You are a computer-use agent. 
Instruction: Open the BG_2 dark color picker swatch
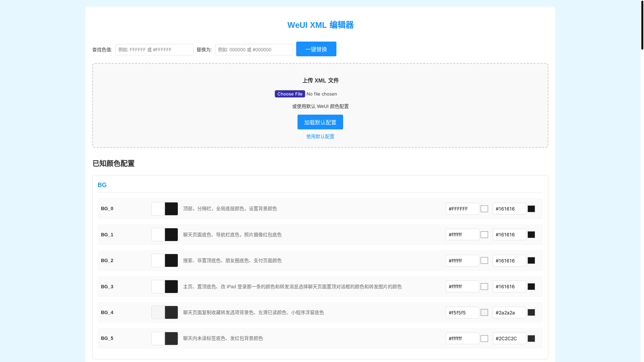(x=531, y=260)
